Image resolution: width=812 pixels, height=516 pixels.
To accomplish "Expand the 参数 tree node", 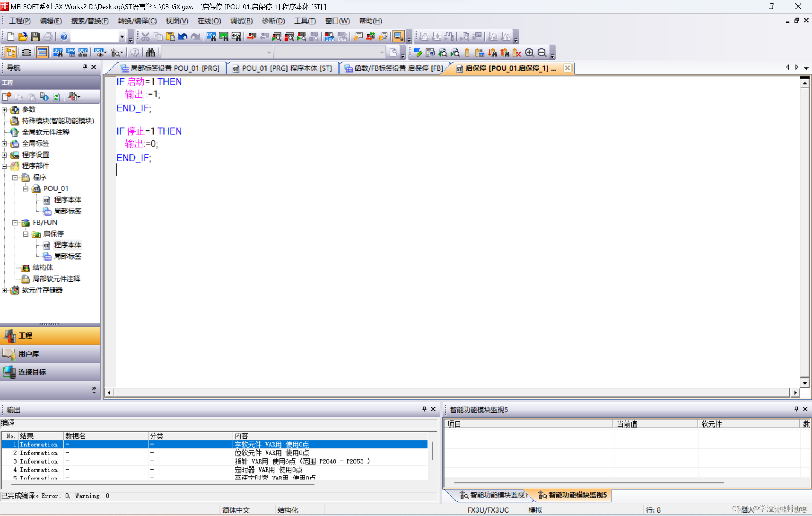I will click(4, 109).
